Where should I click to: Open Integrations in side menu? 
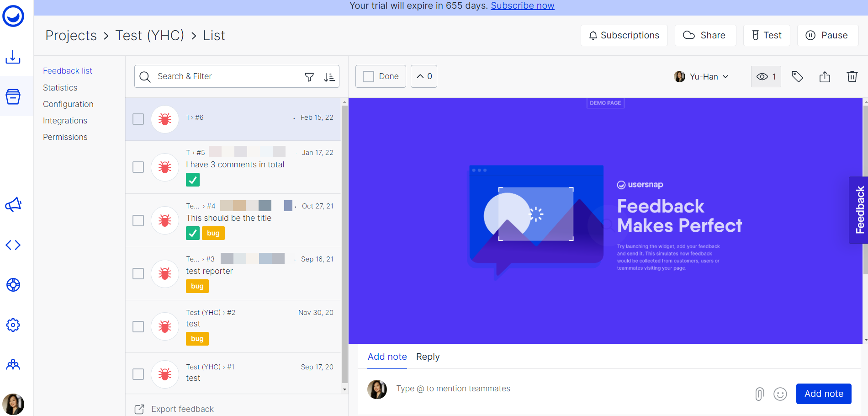click(65, 121)
